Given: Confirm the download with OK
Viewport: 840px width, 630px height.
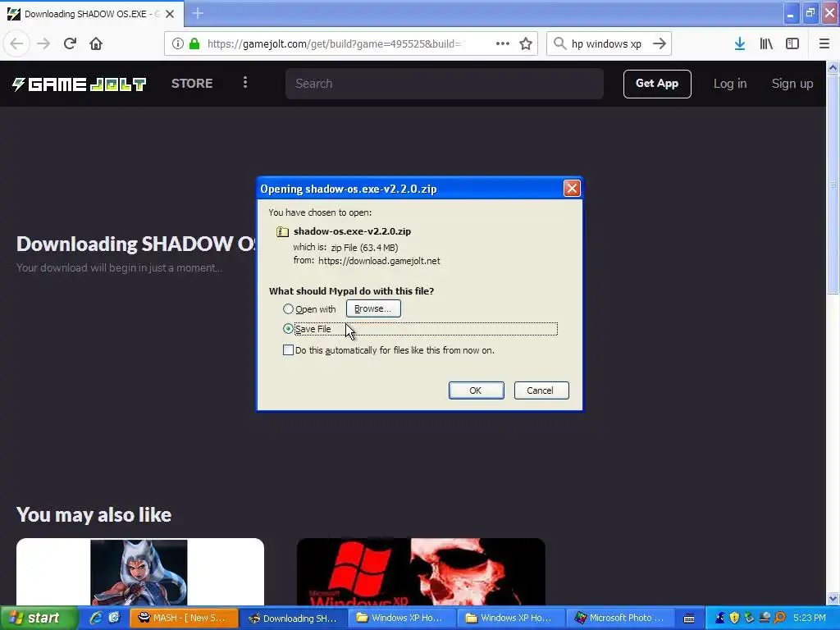Looking at the screenshot, I should pyautogui.click(x=476, y=390).
